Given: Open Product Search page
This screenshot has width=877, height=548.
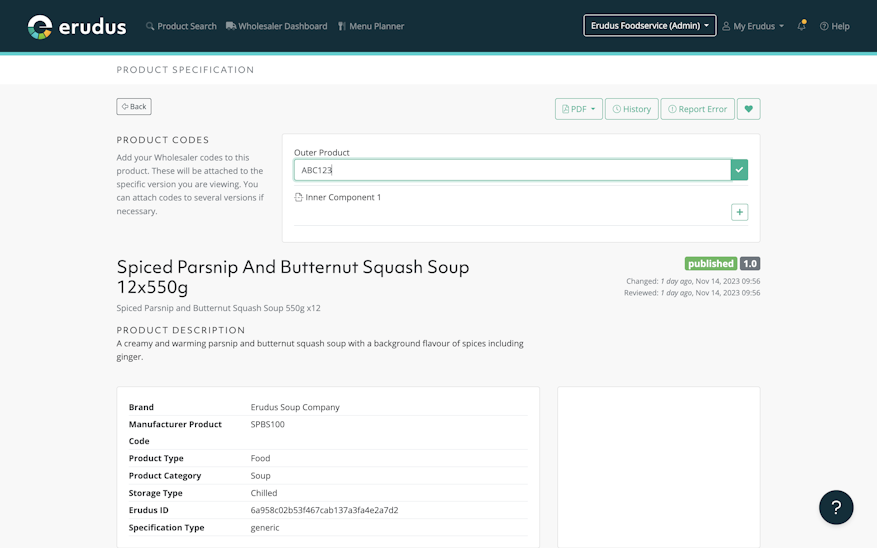Looking at the screenshot, I should (181, 26).
